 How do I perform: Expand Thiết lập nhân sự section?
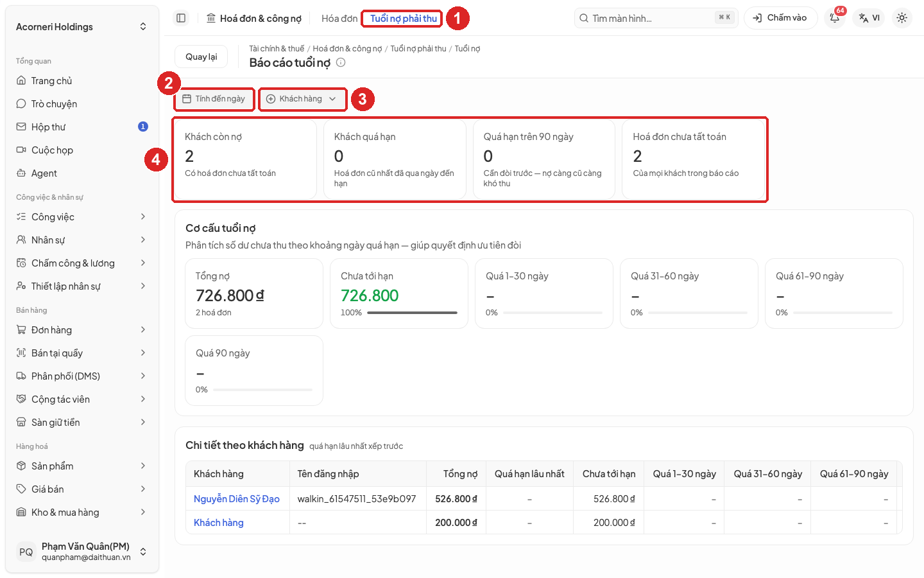(x=82, y=286)
